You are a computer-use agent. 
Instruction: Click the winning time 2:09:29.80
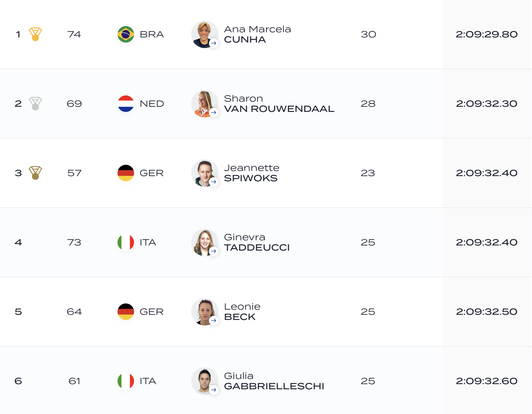(x=487, y=34)
